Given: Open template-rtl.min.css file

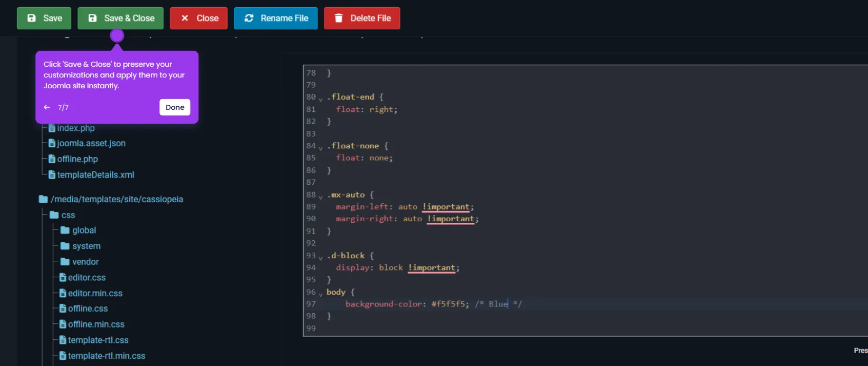Looking at the screenshot, I should pyautogui.click(x=107, y=356).
